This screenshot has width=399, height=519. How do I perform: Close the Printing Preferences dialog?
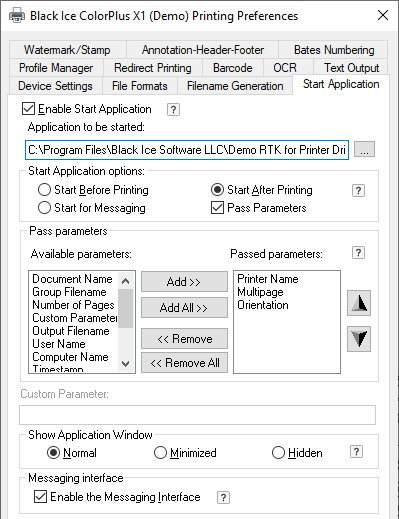tap(383, 15)
